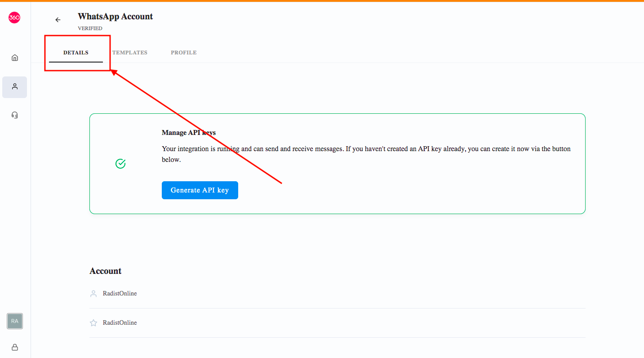Click the star icon beside RadistOnline
The height and width of the screenshot is (358, 644).
(x=93, y=323)
